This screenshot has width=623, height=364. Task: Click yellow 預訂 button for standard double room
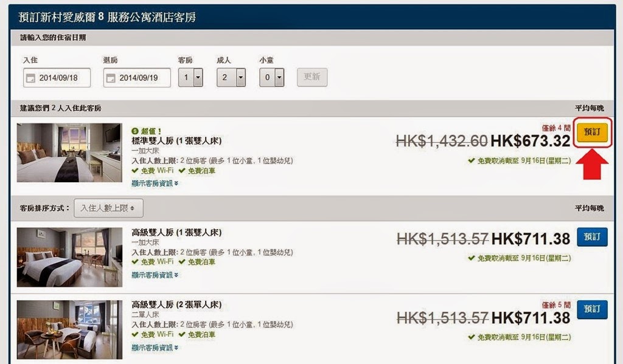(x=592, y=132)
